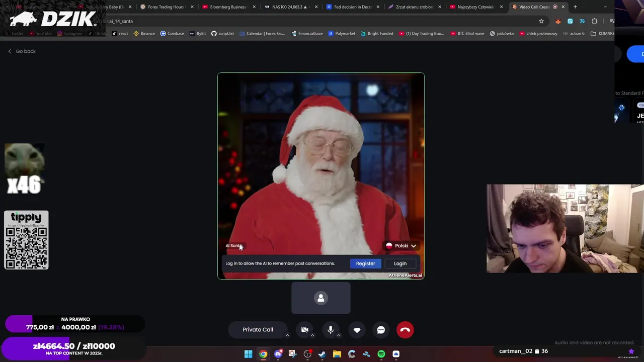Image resolution: width=644 pixels, height=362 pixels.
Task: Click the Register button
Action: point(365,263)
